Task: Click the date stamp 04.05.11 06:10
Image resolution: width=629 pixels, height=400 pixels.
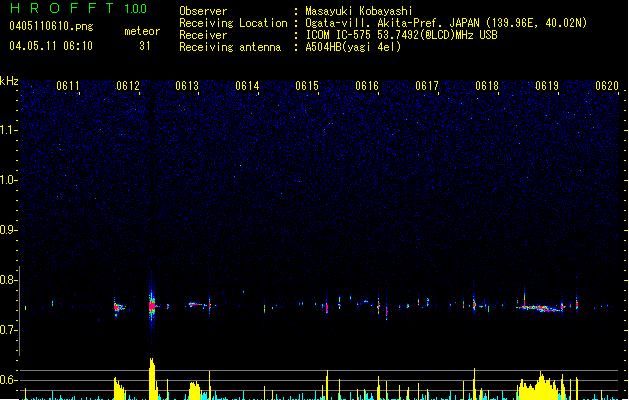Action: point(51,46)
